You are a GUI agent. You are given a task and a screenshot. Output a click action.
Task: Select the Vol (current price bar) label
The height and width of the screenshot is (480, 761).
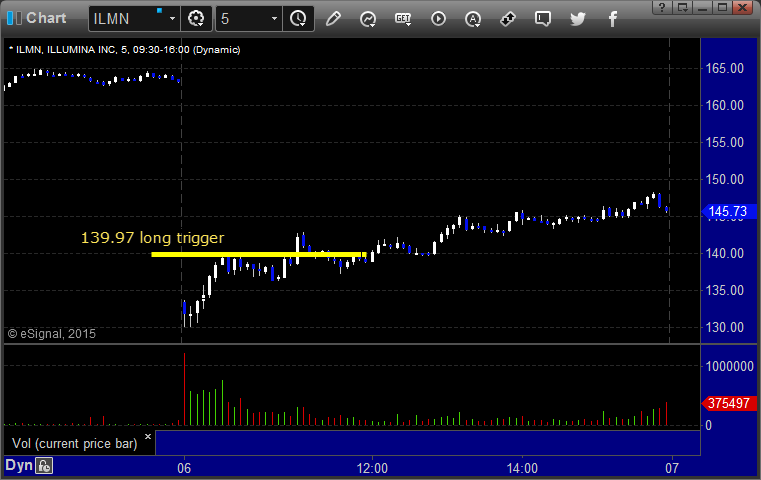pos(75,444)
